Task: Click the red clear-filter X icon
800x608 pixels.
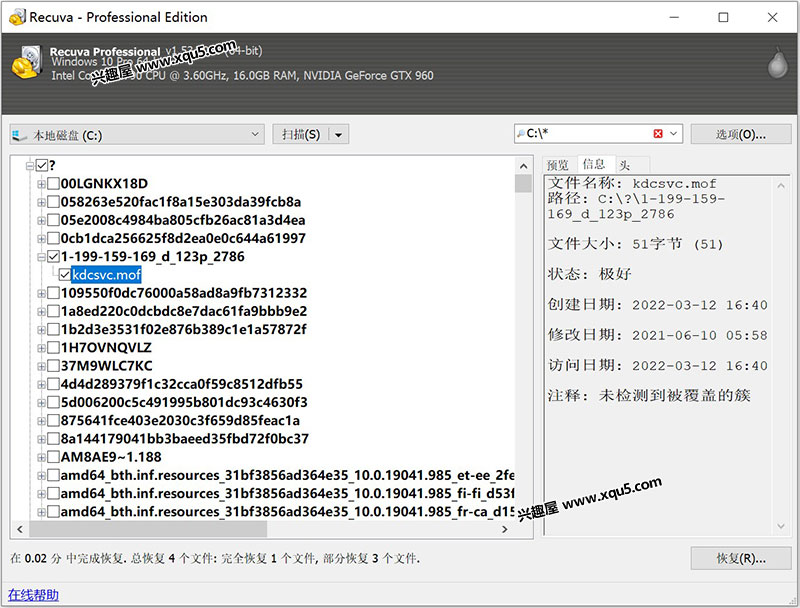Action: (x=658, y=134)
